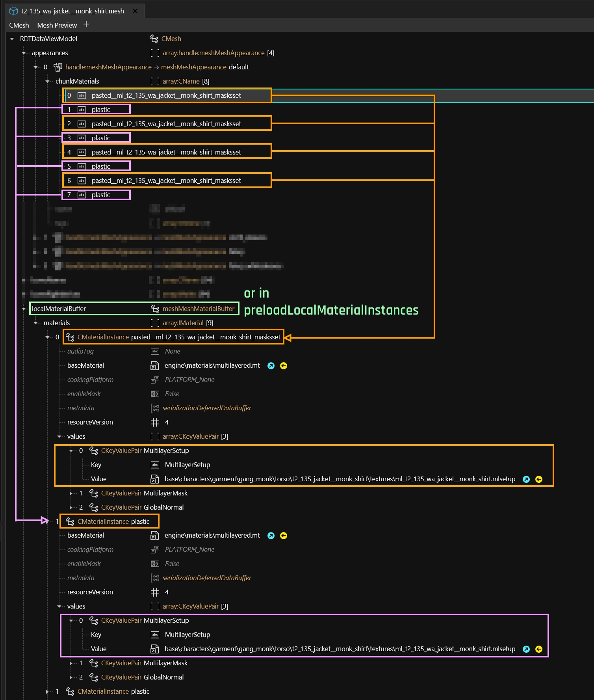Switch to the Mesh Preview tab
The height and width of the screenshot is (700, 594).
click(x=57, y=25)
